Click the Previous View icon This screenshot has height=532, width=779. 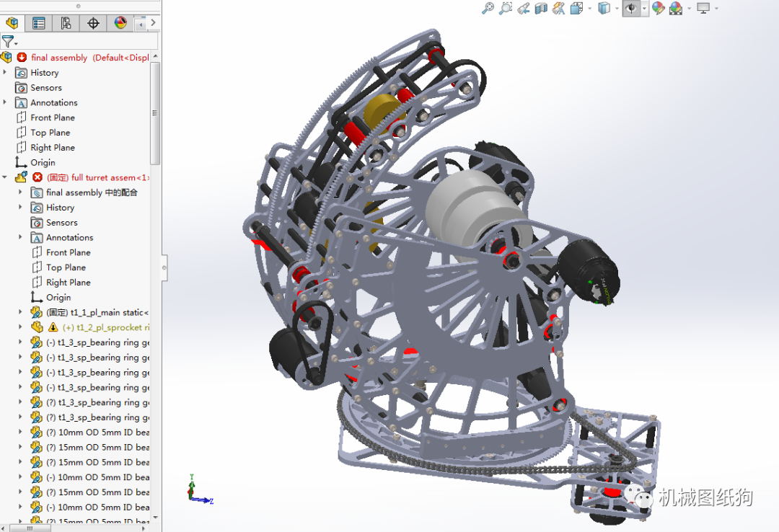(x=523, y=8)
